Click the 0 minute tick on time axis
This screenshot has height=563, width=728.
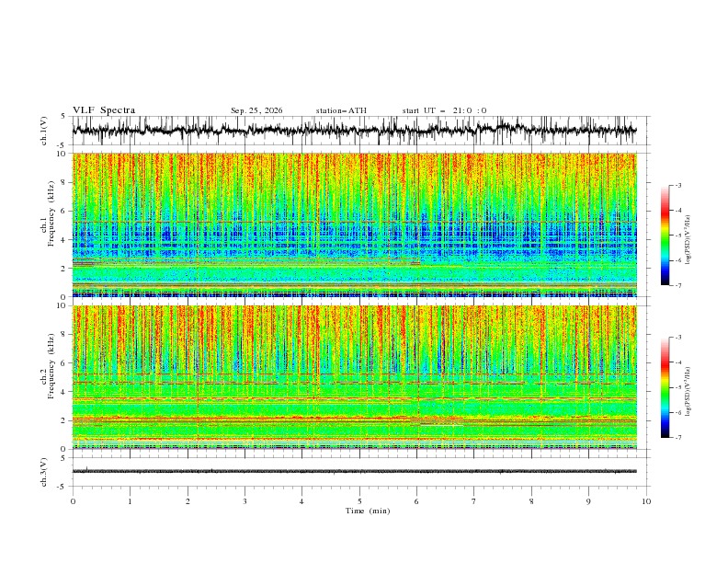pyautogui.click(x=73, y=501)
